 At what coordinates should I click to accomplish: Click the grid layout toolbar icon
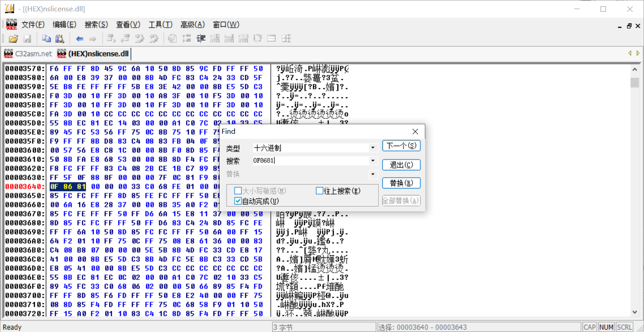(x=286, y=39)
